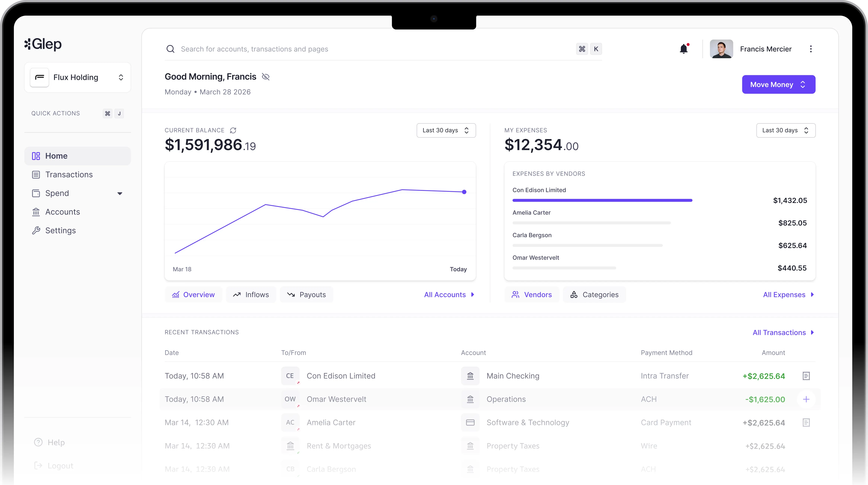Toggle balance visibility eye icon

click(265, 77)
